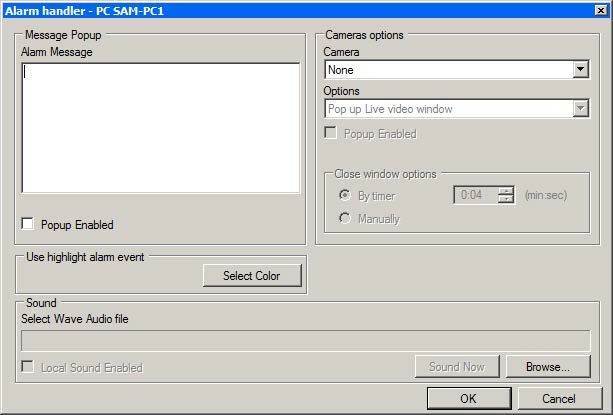
Task: Click inside the Alarm Message text box
Action: coord(161,128)
